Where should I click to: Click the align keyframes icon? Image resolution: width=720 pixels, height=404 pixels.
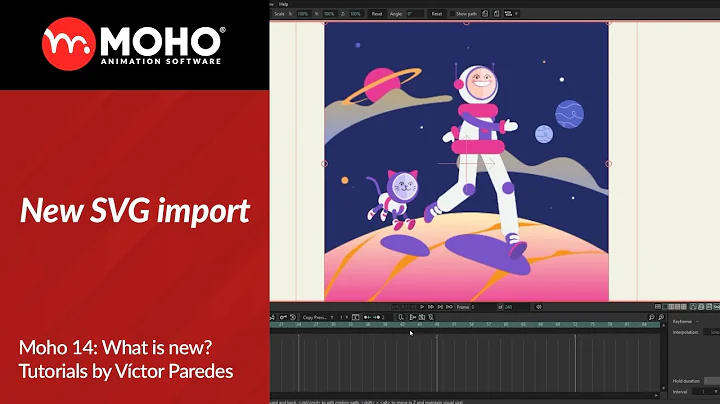[413, 317]
